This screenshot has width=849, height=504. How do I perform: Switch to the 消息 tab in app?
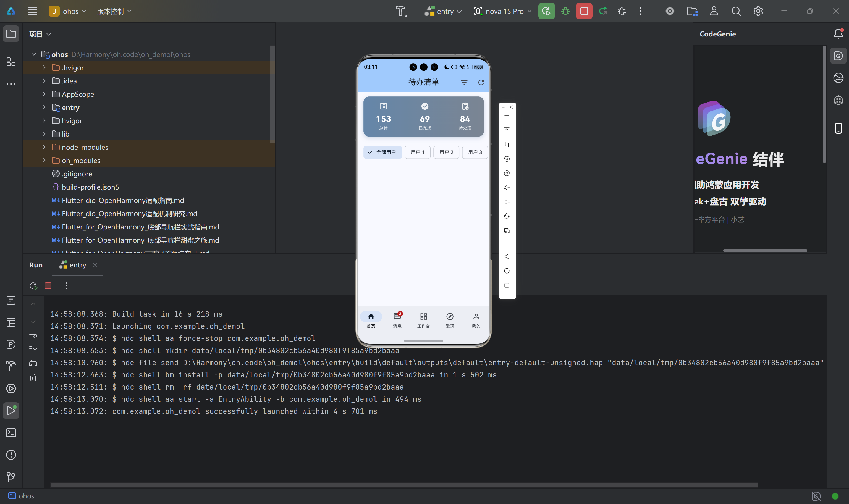(397, 320)
